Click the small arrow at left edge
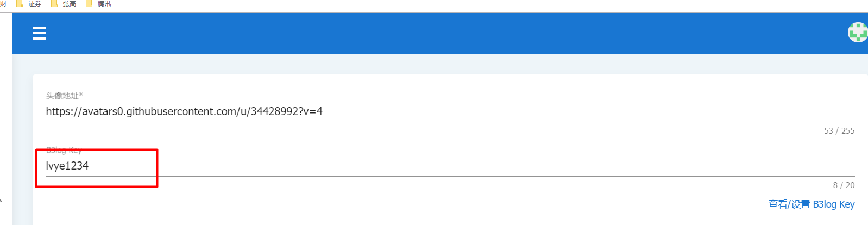868x225 pixels. click(x=2, y=201)
